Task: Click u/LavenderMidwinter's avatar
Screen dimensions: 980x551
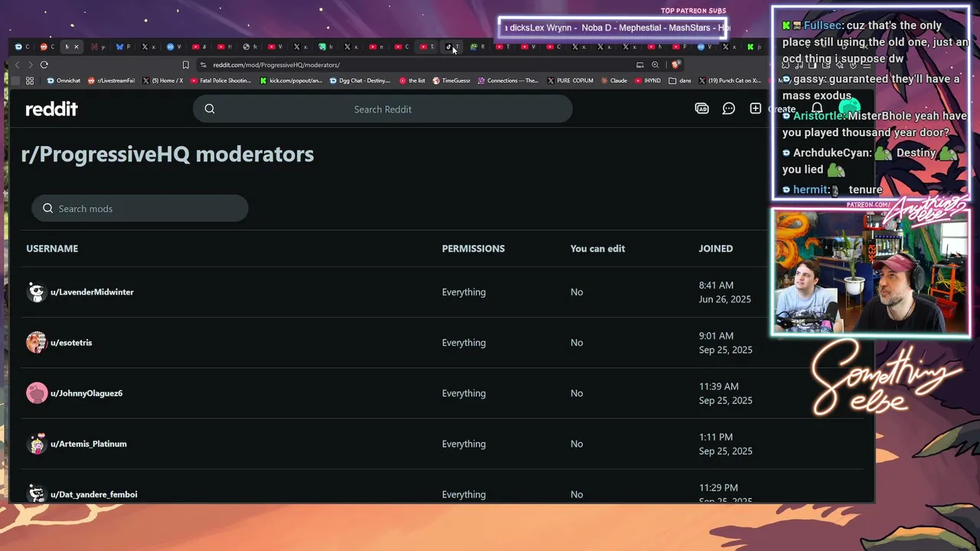Action: pos(37,292)
